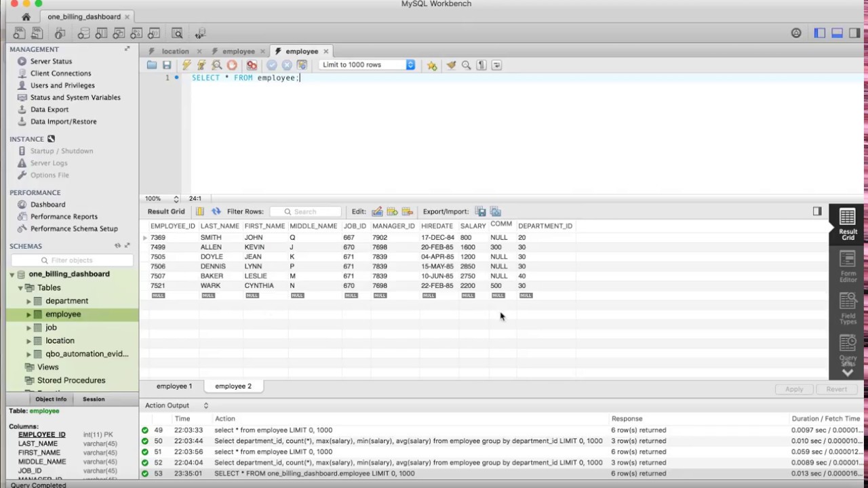868x488 pixels.
Task: Click reconnect to DBMS toolbar icon
Action: pos(200,33)
